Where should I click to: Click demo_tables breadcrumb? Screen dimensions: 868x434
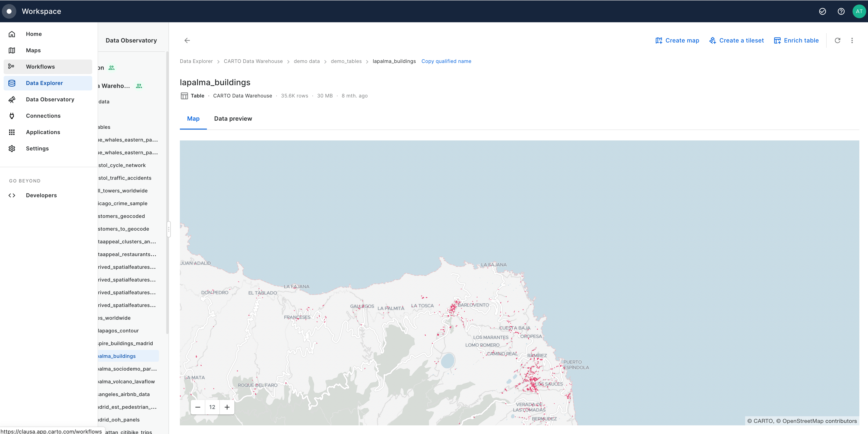pos(346,61)
